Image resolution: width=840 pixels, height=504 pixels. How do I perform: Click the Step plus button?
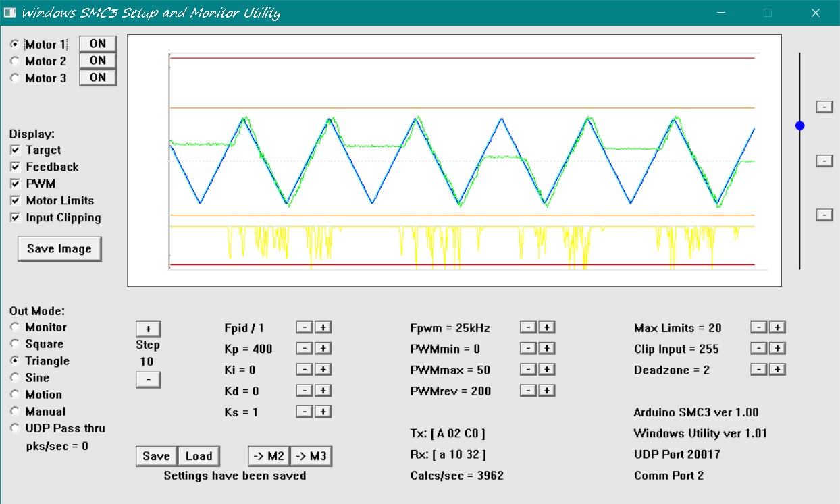[x=148, y=329]
